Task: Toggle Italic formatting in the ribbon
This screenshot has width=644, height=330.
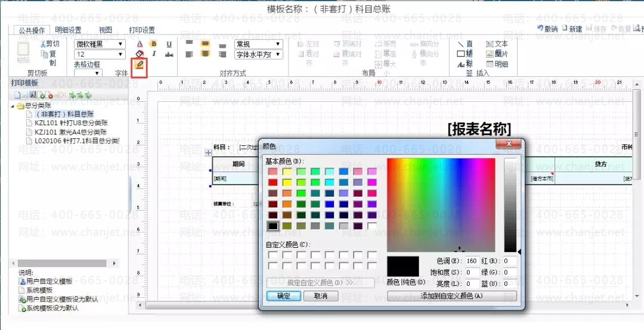Action: coord(154,54)
